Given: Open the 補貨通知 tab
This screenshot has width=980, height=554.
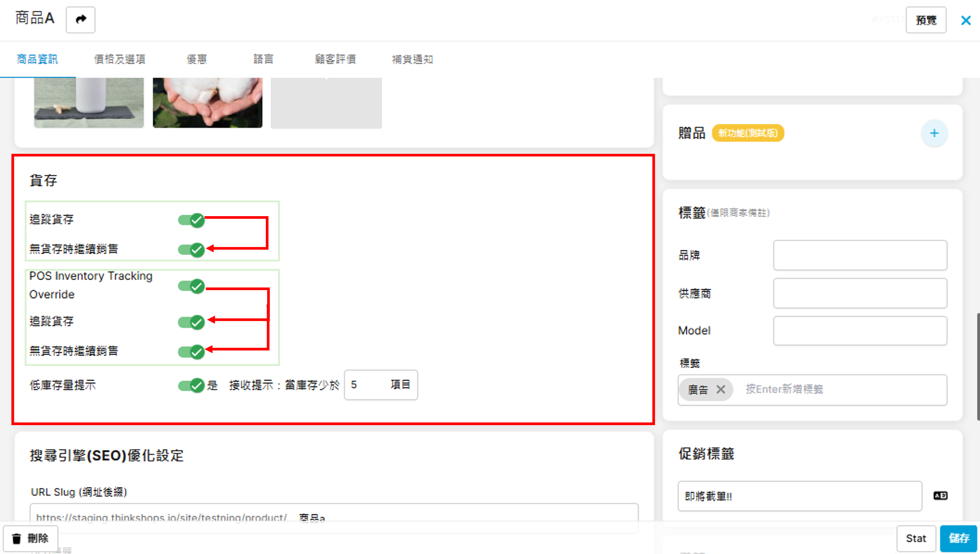Looking at the screenshot, I should coord(412,59).
